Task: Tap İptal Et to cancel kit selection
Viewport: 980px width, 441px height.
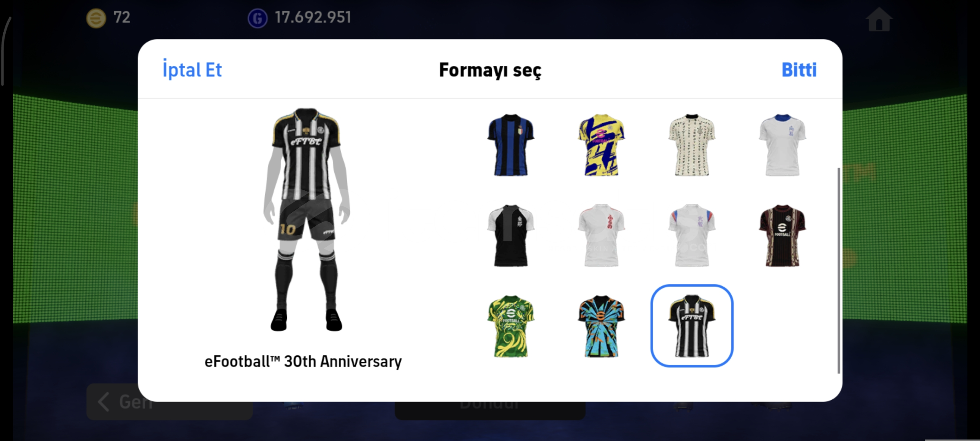Action: (192, 69)
